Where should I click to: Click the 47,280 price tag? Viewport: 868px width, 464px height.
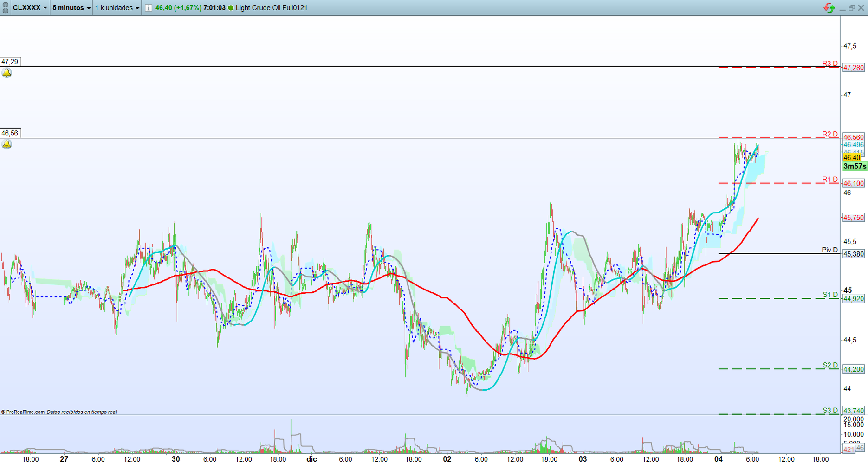click(x=854, y=68)
